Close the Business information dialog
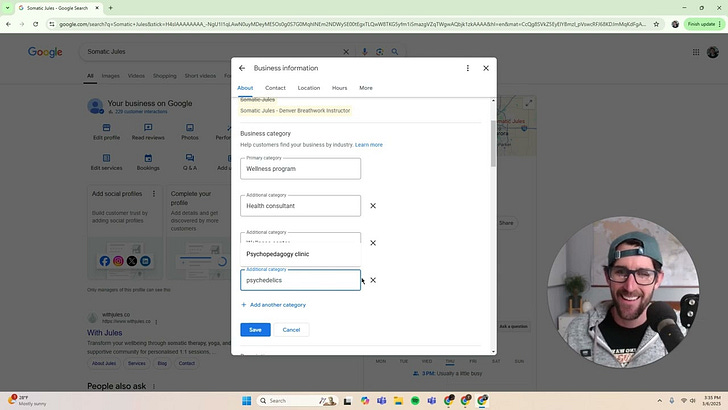This screenshot has height=410, width=728. click(x=486, y=68)
